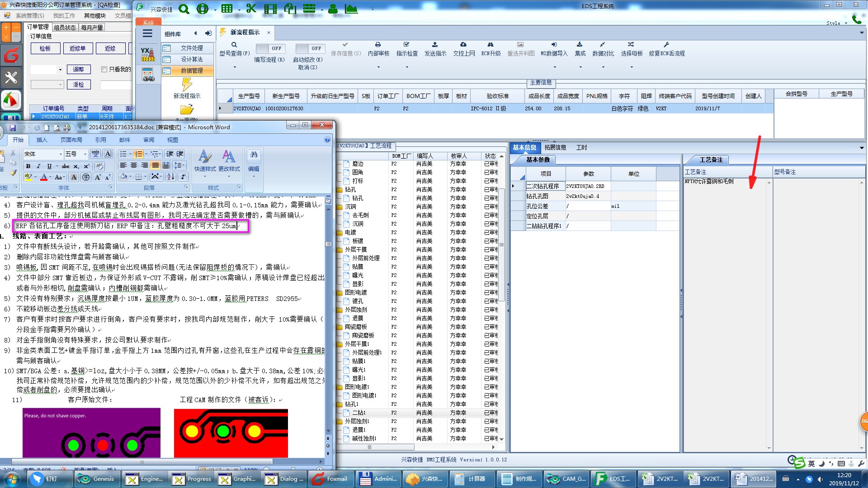Click the 指示检查 check icon
868x488 pixels.
[x=406, y=45]
